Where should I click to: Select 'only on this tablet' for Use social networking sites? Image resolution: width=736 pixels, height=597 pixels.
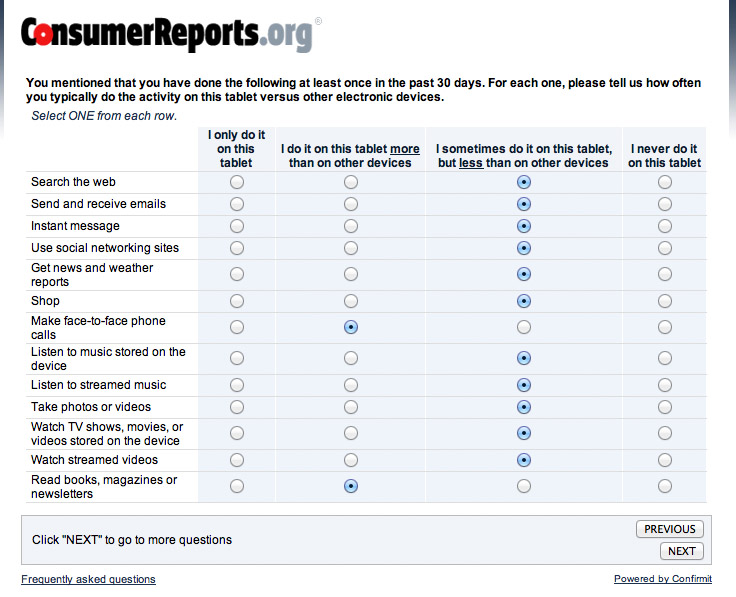tap(237, 248)
